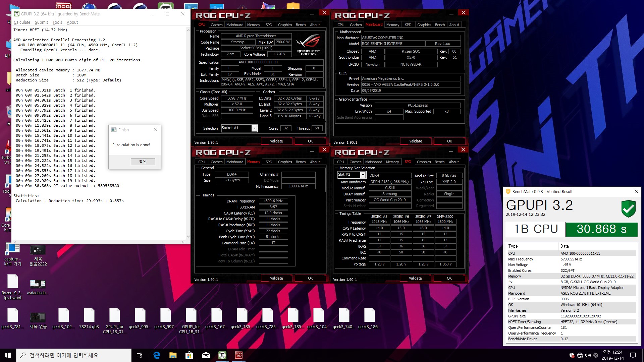Switch to SPD tab in CPU window

269,25
